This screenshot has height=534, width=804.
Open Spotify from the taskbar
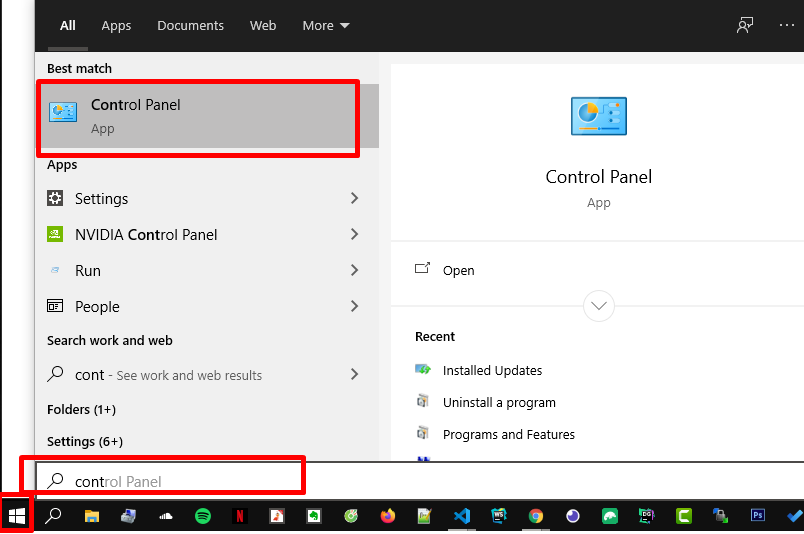point(203,516)
